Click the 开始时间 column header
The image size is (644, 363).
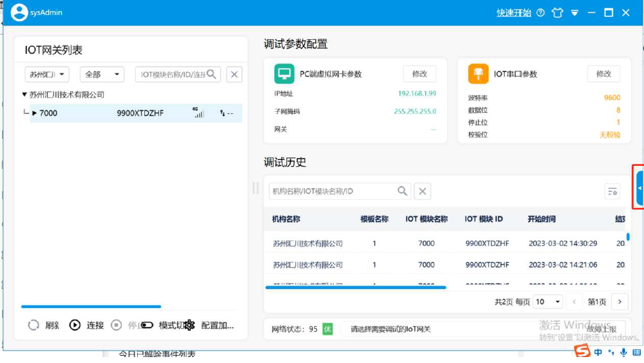542,219
